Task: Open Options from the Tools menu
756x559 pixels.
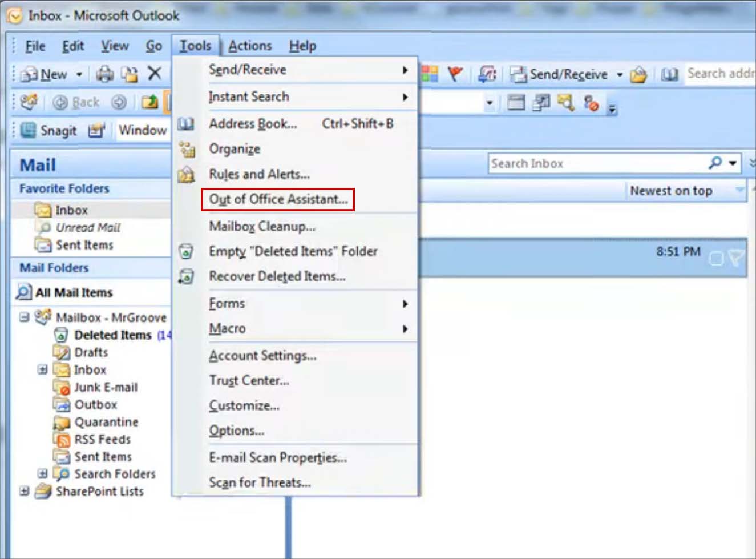Action: 296,431
